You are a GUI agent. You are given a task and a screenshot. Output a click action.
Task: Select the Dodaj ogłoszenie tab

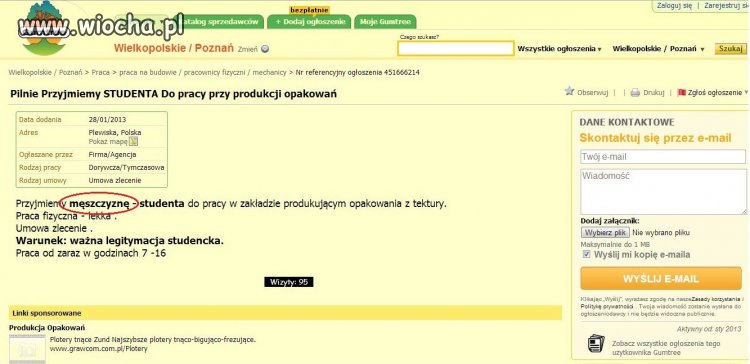309,22
